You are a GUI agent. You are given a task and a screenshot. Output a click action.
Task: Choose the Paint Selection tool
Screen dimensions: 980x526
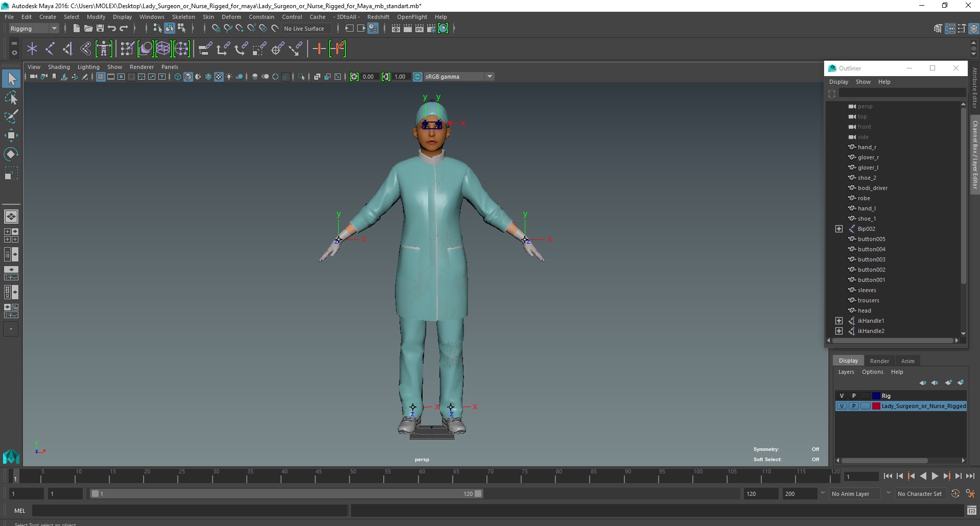tap(11, 116)
